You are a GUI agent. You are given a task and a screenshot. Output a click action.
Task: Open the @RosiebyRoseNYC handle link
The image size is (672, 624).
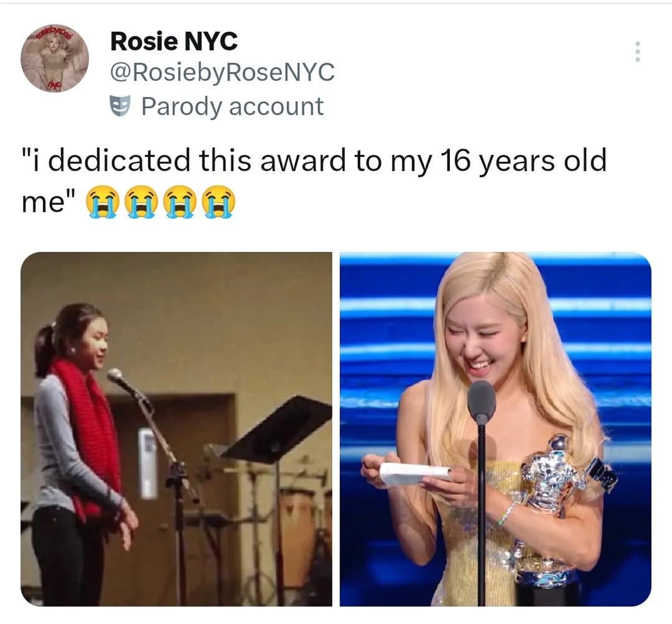222,72
